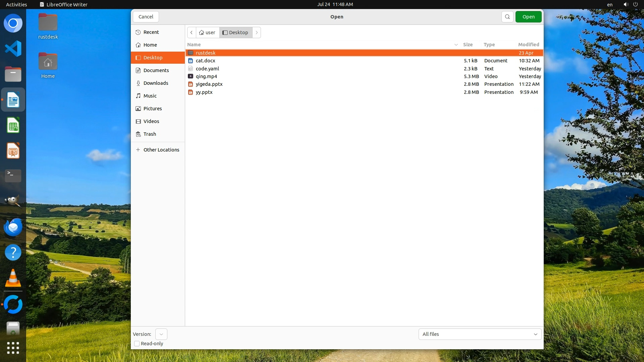Select Downloads in the sidebar
The width and height of the screenshot is (644, 362).
click(x=156, y=83)
